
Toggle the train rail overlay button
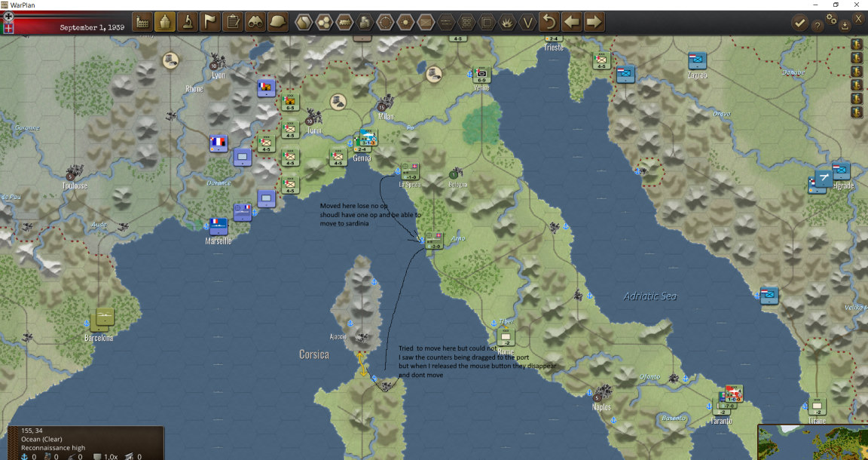pos(344,22)
